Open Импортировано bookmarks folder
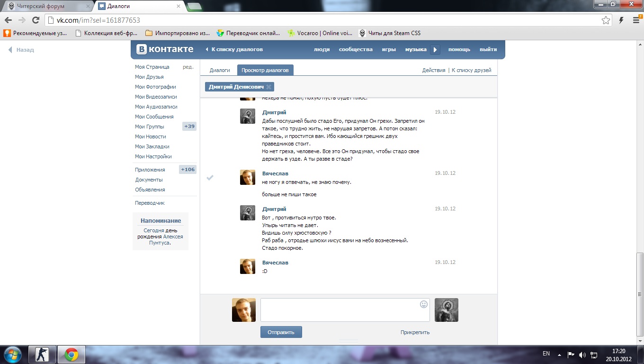This screenshot has width=644, height=364. coord(178,33)
